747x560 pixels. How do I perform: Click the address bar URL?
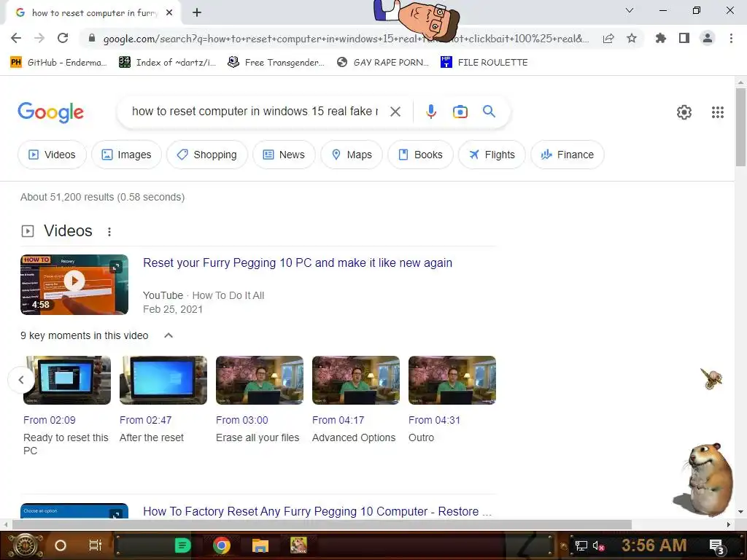pos(346,39)
